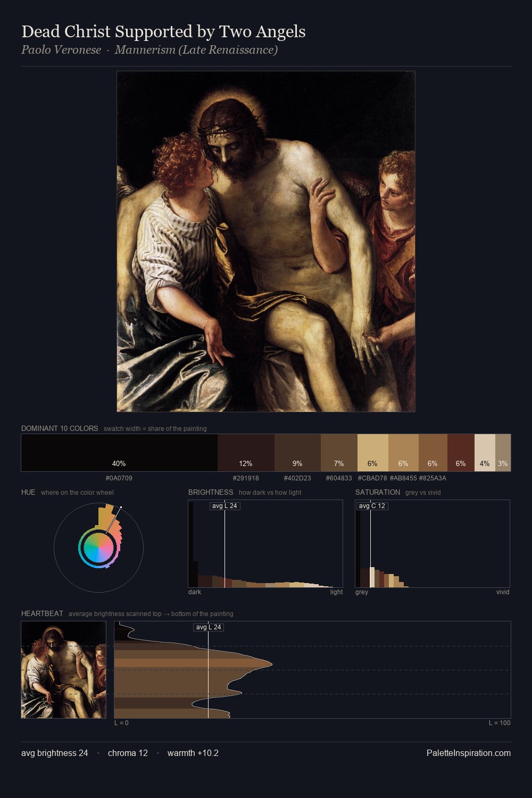532x798 pixels.
Task: Select the 40% black swatch #0A0709
Action: pos(119,453)
